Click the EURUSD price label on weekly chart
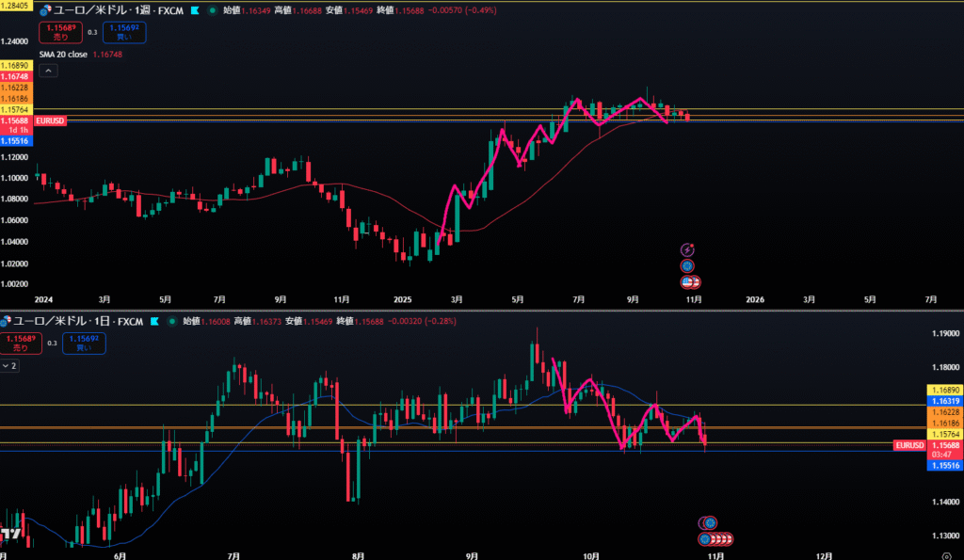The image size is (964, 560). (49, 120)
